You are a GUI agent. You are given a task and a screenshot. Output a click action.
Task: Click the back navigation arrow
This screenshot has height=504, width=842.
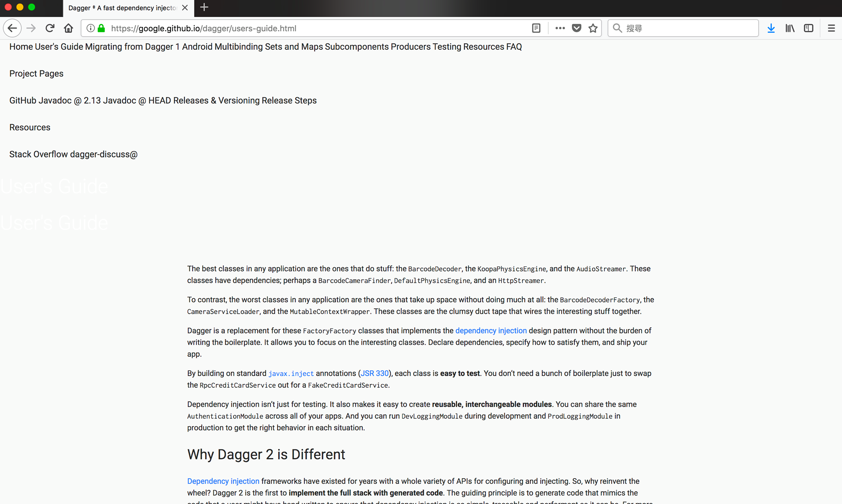coord(12,28)
